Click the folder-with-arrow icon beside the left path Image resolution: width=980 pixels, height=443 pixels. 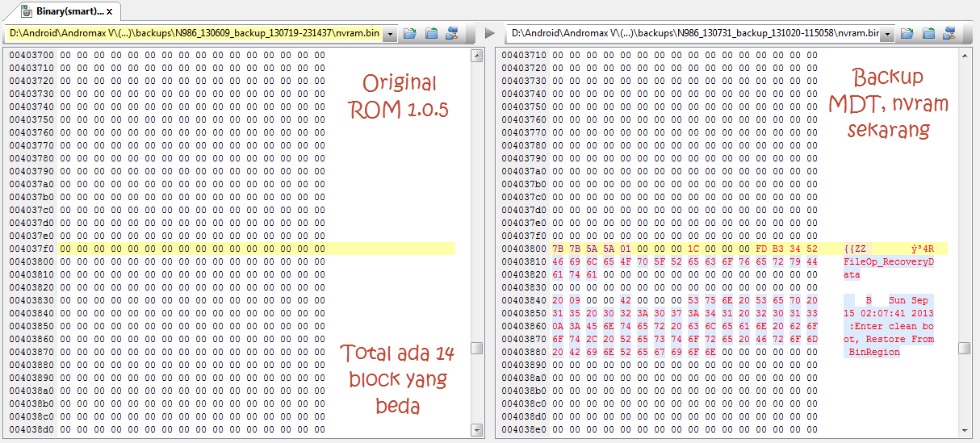(431, 33)
